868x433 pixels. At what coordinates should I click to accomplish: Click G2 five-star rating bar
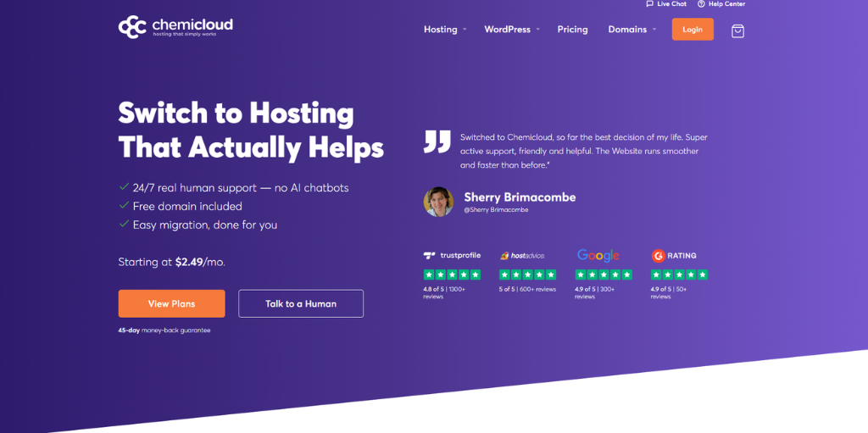pos(679,275)
